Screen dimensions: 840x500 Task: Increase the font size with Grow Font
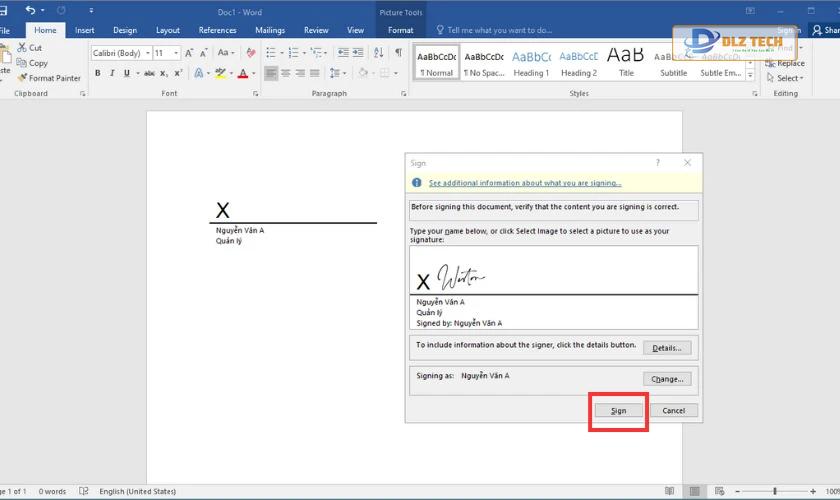189,53
